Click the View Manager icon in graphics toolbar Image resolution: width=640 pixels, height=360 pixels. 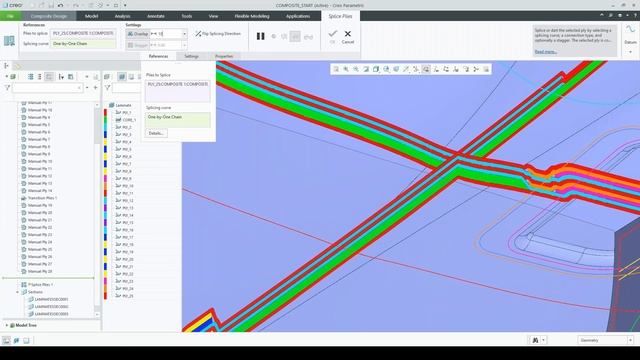click(x=396, y=69)
